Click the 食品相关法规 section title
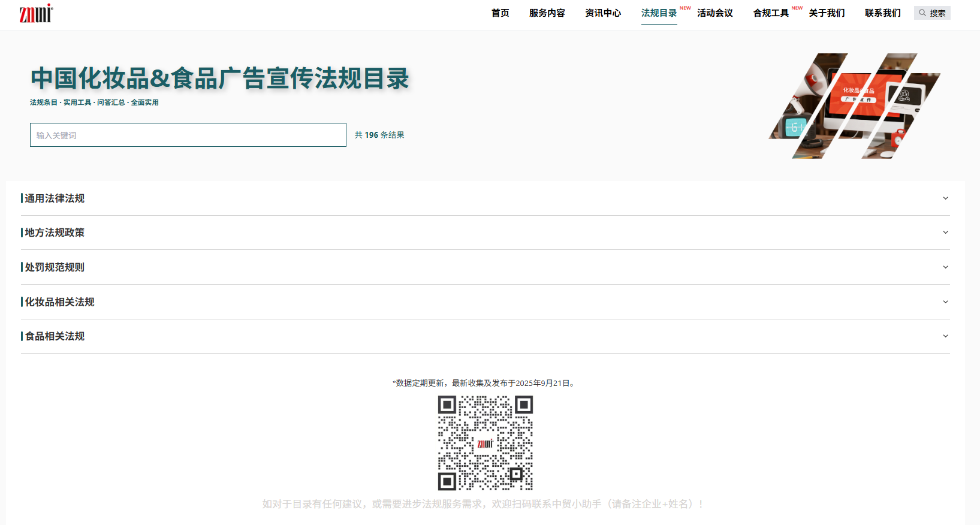This screenshot has height=525, width=980. 55,336
